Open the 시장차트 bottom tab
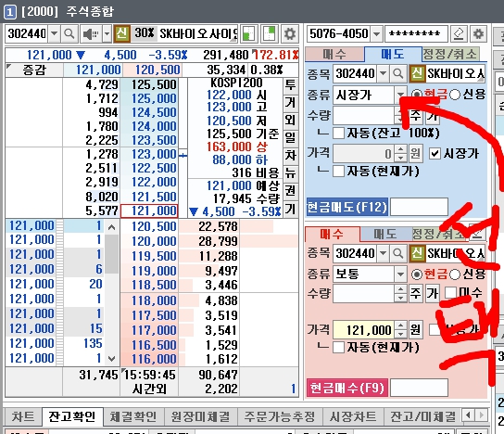The width and height of the screenshot is (504, 434). pos(353,416)
